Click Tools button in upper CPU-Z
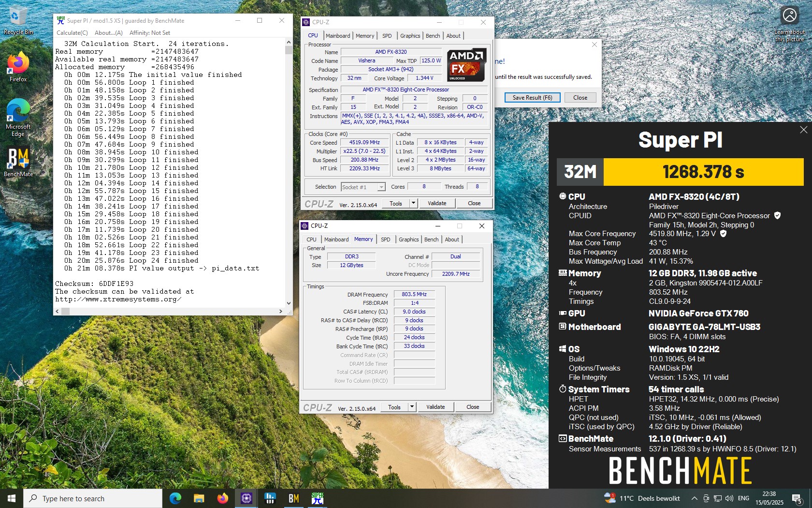Image resolution: width=812 pixels, height=508 pixels. 396,203
